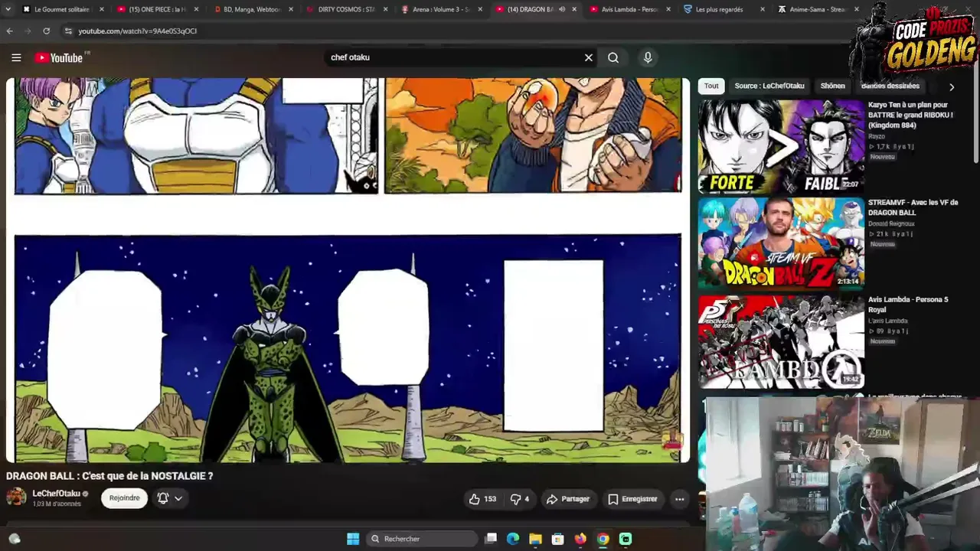This screenshot has height=551, width=980.
Task: Dislike the video (4 dislikes)
Action: pyautogui.click(x=520, y=499)
